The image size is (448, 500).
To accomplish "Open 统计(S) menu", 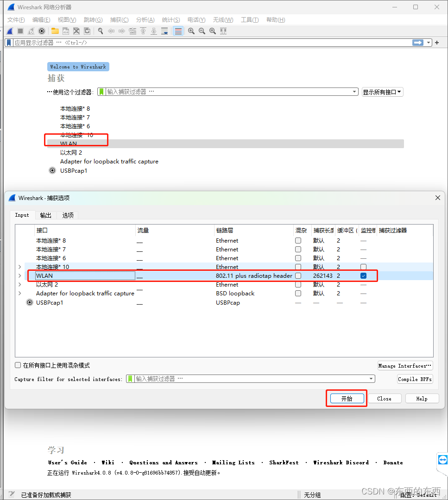I will point(170,20).
